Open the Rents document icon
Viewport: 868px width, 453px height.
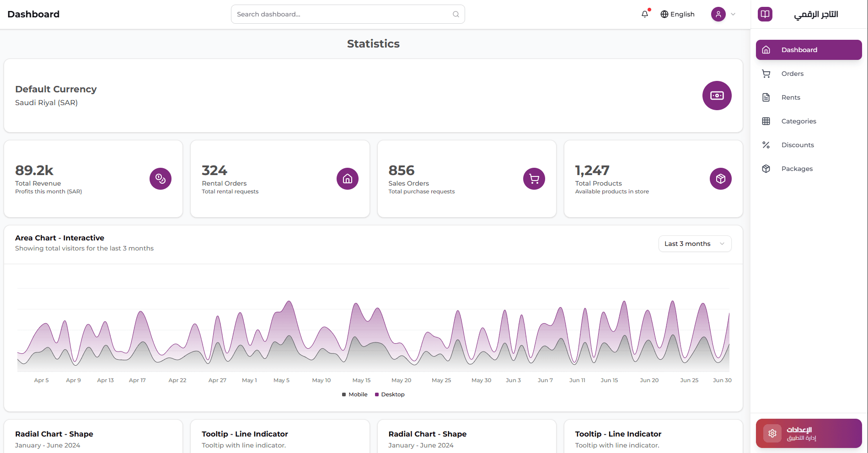click(766, 97)
